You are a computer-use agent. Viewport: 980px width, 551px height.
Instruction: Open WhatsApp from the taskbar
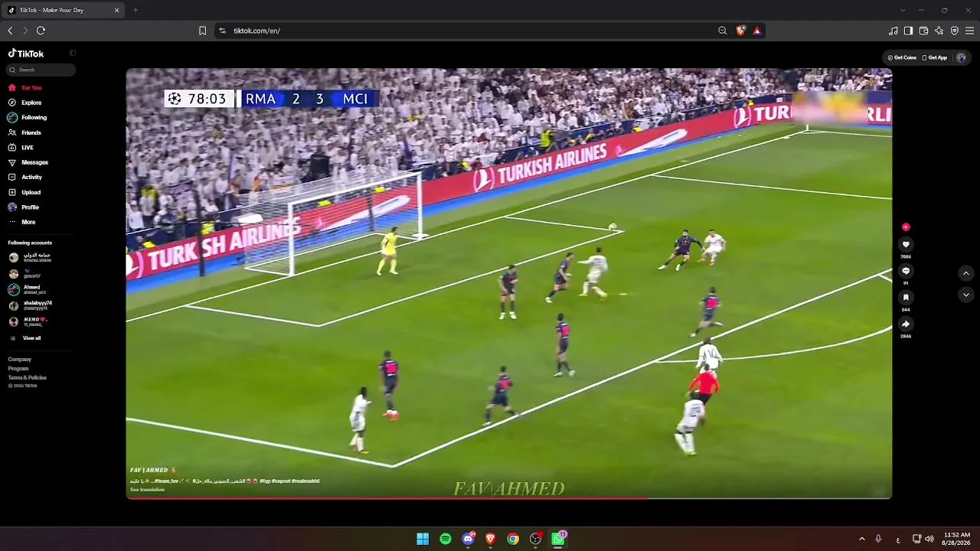click(558, 539)
